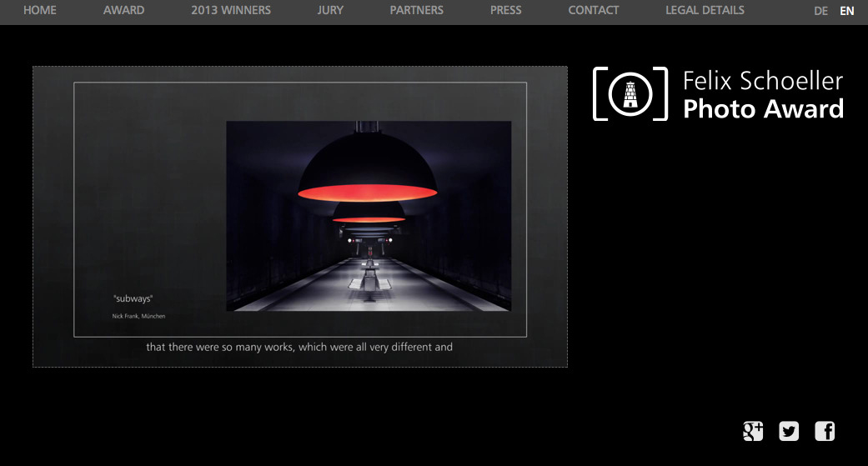Click the "subways" caption title
This screenshot has height=466, width=868.
pyautogui.click(x=133, y=298)
